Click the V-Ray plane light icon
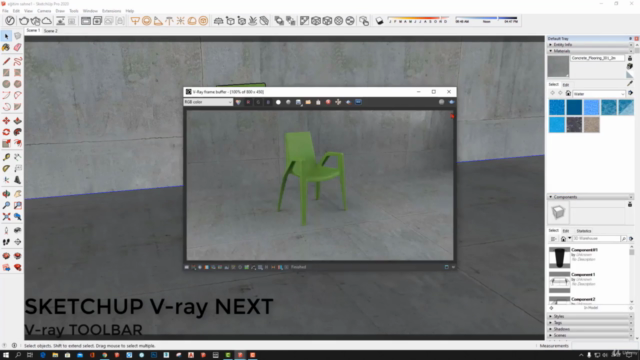 [135, 21]
